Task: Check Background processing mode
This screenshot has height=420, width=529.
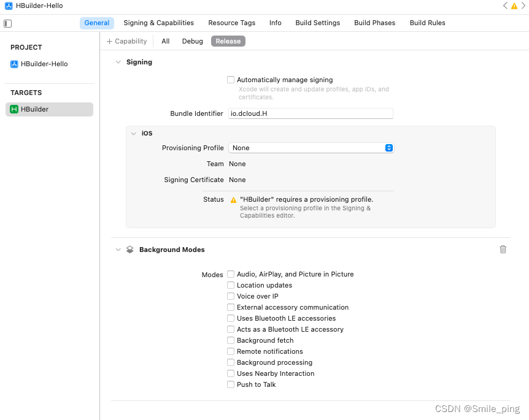Action: point(231,362)
